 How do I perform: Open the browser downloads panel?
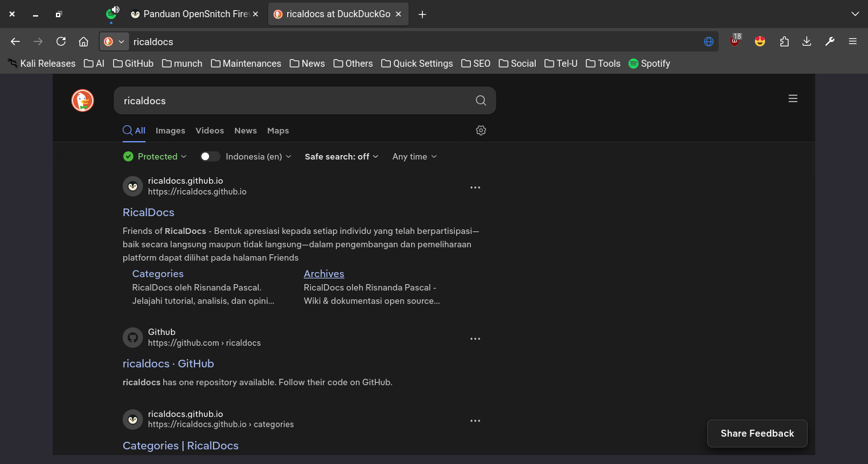click(x=806, y=41)
